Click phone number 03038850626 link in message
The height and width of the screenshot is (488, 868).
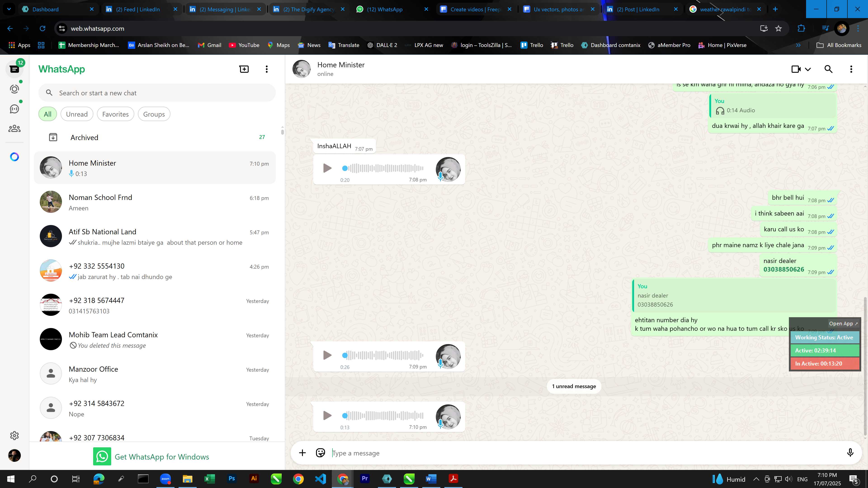pyautogui.click(x=783, y=270)
